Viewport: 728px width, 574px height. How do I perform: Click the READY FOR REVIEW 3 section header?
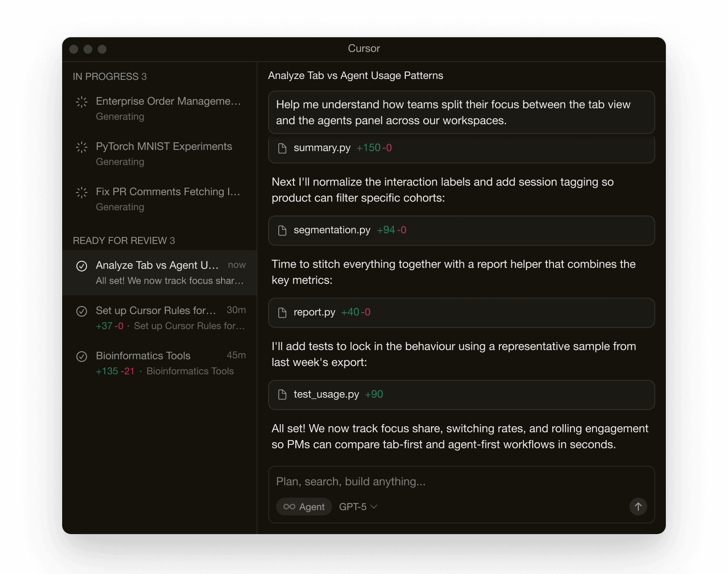124,241
